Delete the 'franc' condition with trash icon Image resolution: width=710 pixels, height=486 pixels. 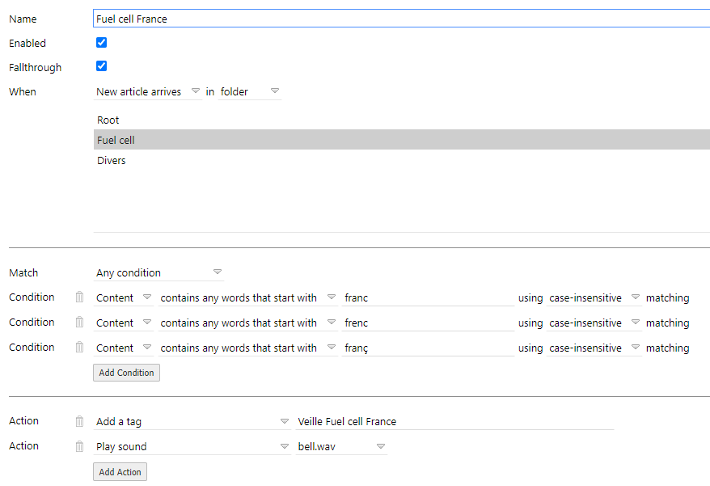pos(79,297)
